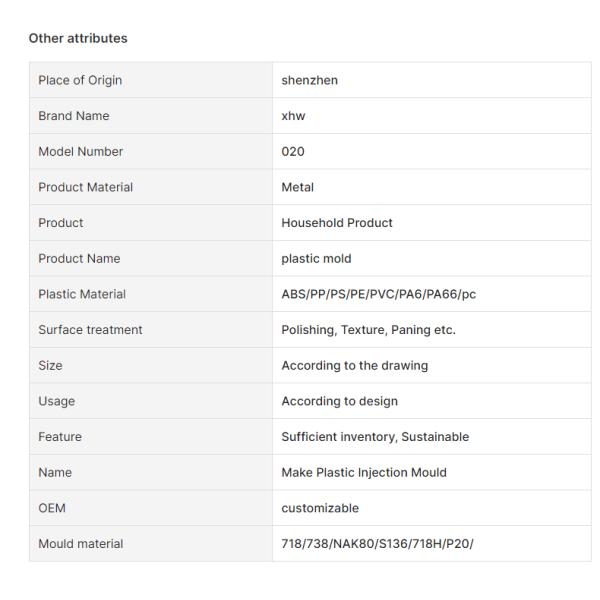The image size is (600, 600).
Task: Select the "According to the drawing" value
Action: 355,365
